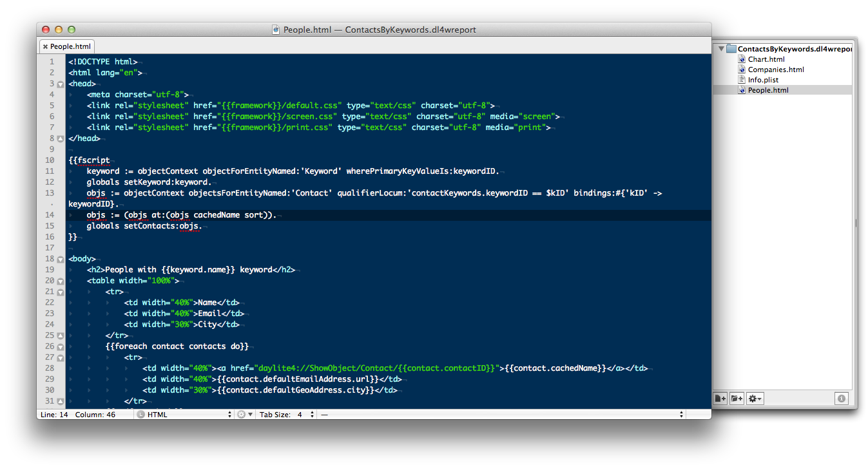
Task: Toggle fold marker on the body line 18
Action: (x=60, y=259)
